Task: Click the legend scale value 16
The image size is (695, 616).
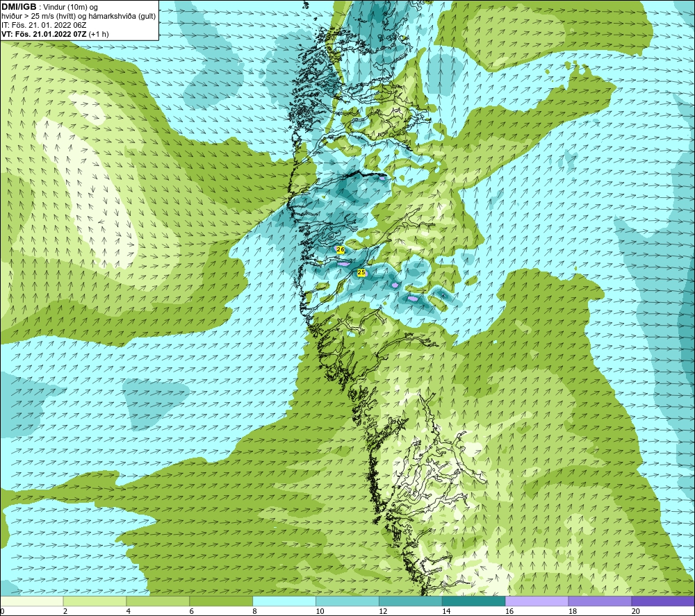Action: (509, 611)
